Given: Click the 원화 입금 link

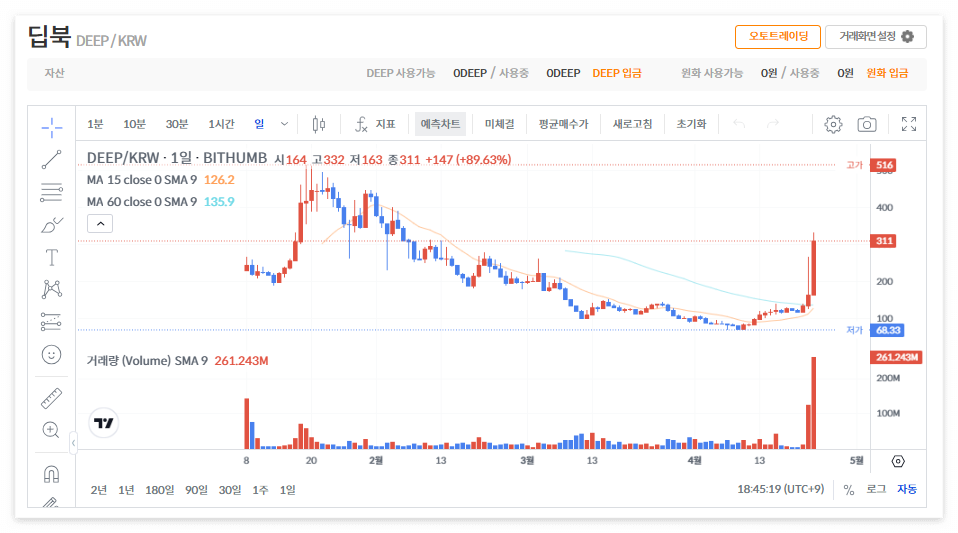Looking at the screenshot, I should 887,73.
